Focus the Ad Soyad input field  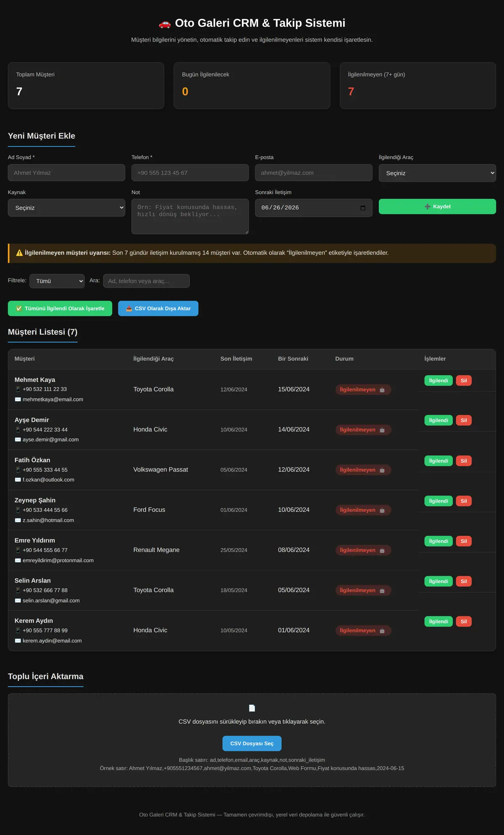coord(66,173)
